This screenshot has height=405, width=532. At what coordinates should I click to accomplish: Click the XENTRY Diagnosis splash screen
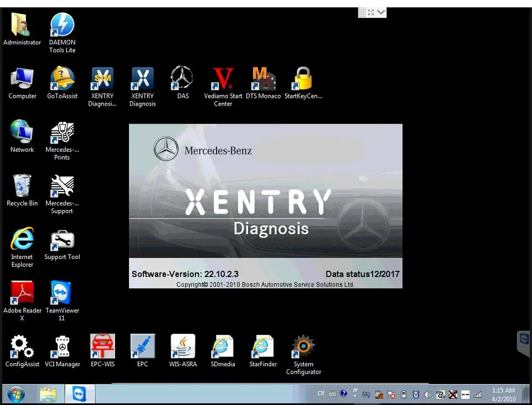tap(265, 206)
